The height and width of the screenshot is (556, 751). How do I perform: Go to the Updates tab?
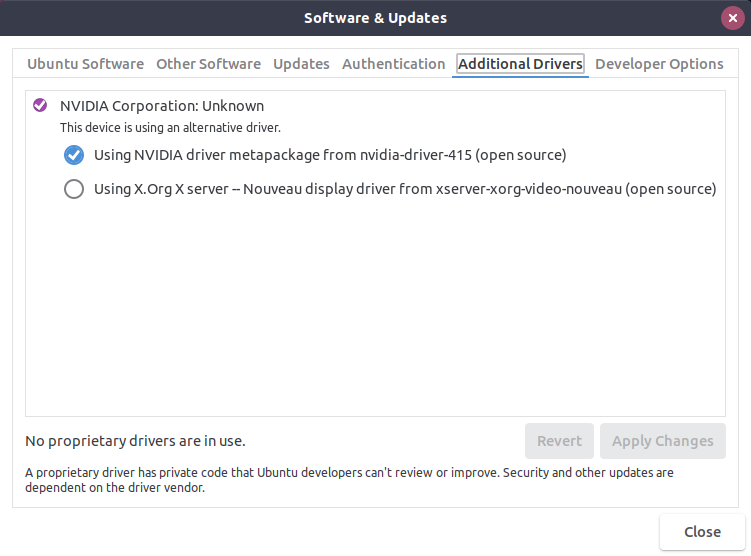[x=301, y=64]
